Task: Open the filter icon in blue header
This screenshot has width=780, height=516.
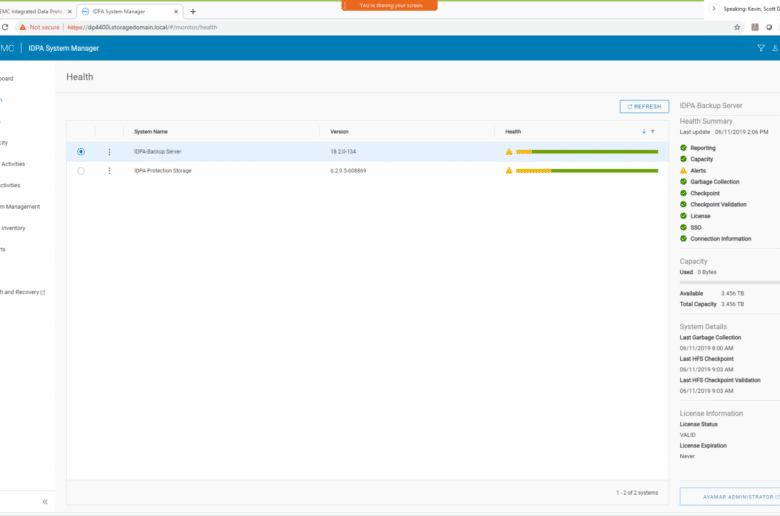Action: tap(761, 48)
